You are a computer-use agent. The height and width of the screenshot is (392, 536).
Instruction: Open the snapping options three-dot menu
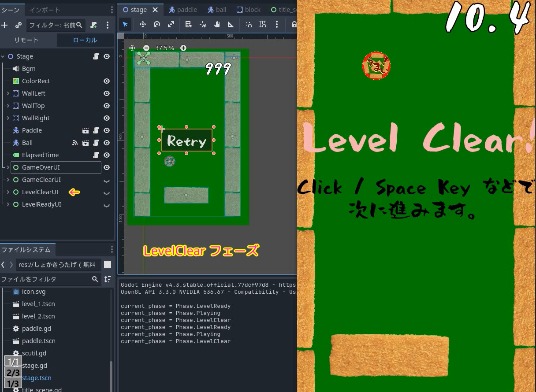coord(277,24)
